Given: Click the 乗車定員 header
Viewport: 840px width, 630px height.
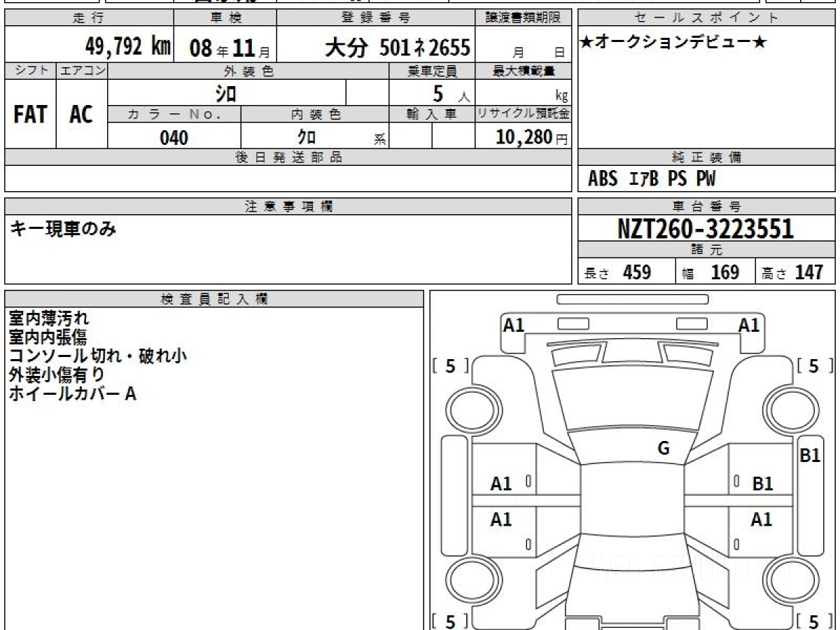Looking at the screenshot, I should click(432, 71).
